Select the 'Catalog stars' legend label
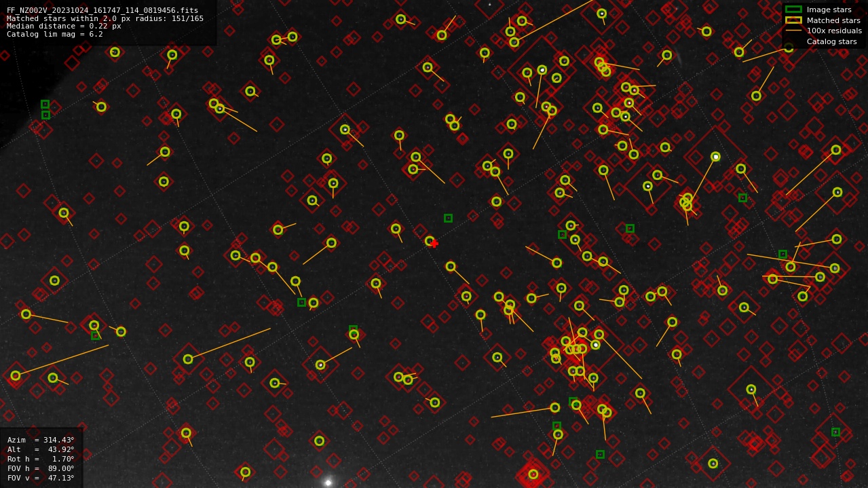The image size is (868, 488). click(831, 41)
